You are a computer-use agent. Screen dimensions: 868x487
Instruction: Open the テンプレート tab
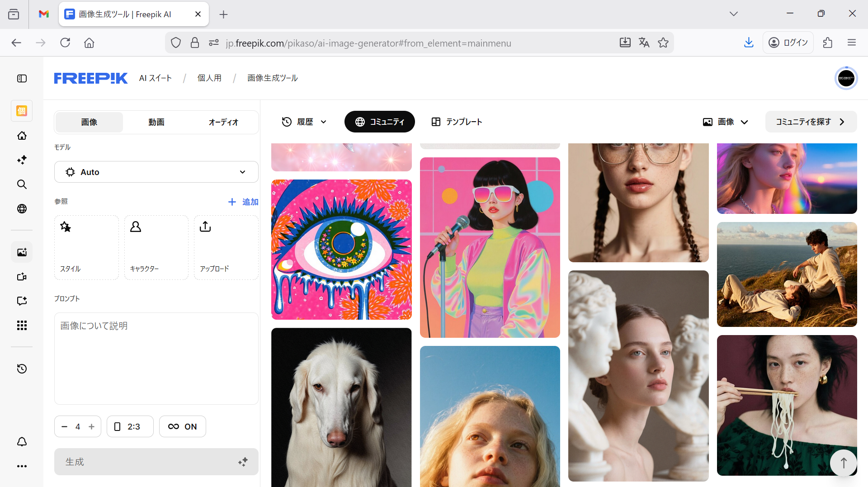click(x=456, y=122)
